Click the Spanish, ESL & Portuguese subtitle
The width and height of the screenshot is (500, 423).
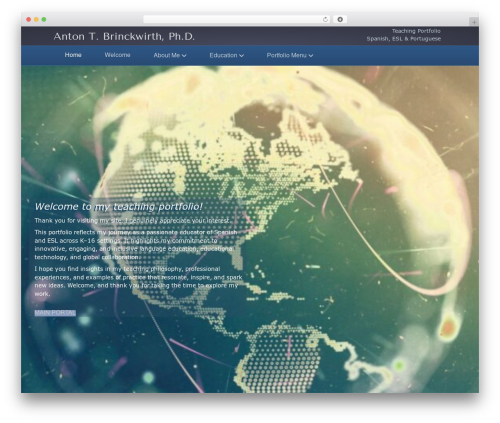(x=404, y=39)
